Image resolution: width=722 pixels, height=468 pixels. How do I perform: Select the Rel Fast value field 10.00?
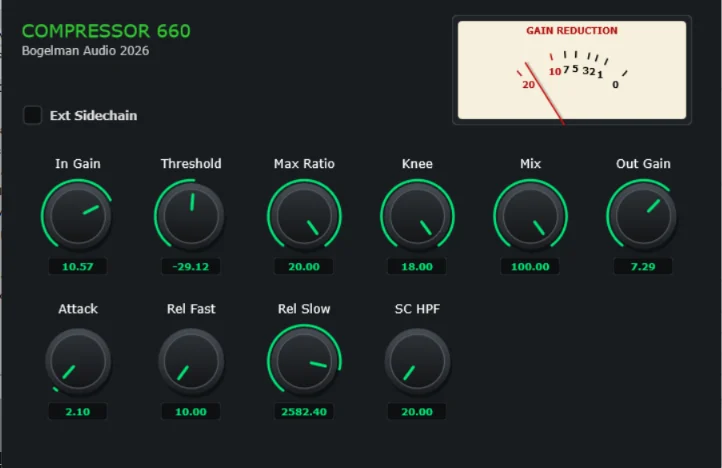(191, 411)
